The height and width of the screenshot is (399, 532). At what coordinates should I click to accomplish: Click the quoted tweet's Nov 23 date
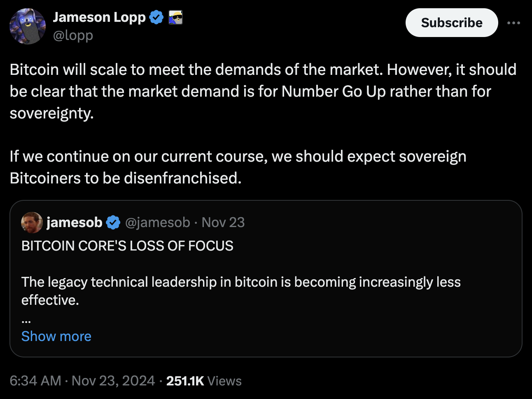click(x=223, y=223)
